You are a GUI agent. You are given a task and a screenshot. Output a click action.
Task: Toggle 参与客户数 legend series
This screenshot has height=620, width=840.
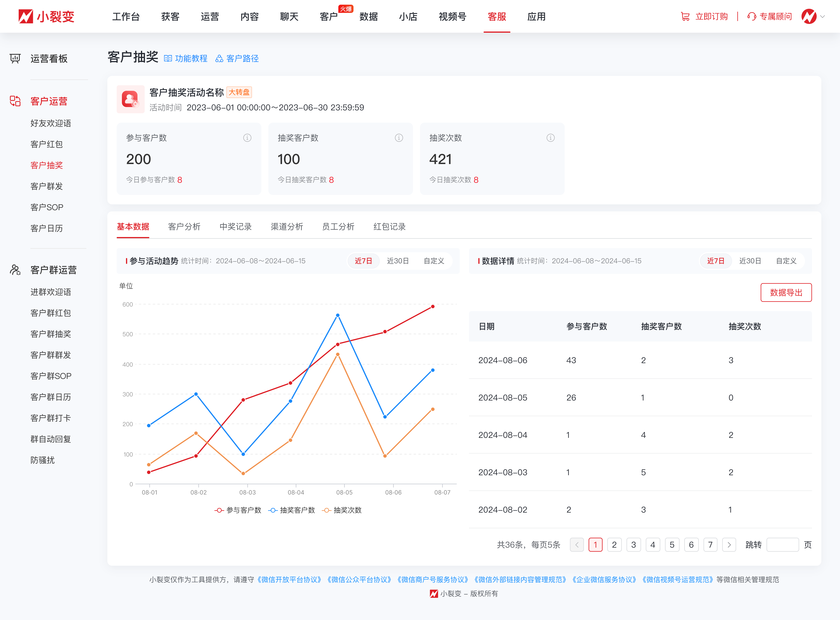tap(238, 510)
